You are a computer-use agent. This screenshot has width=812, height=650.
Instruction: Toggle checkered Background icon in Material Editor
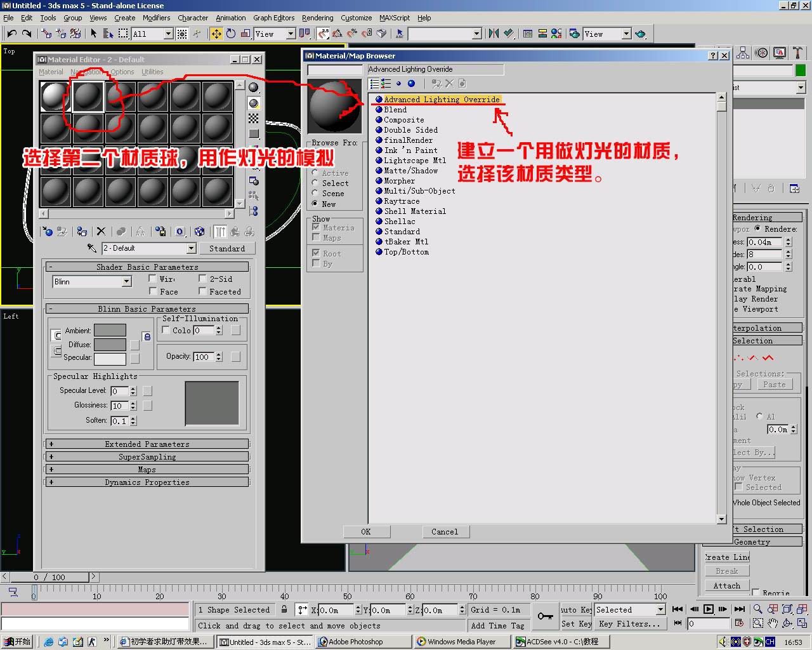click(254, 118)
